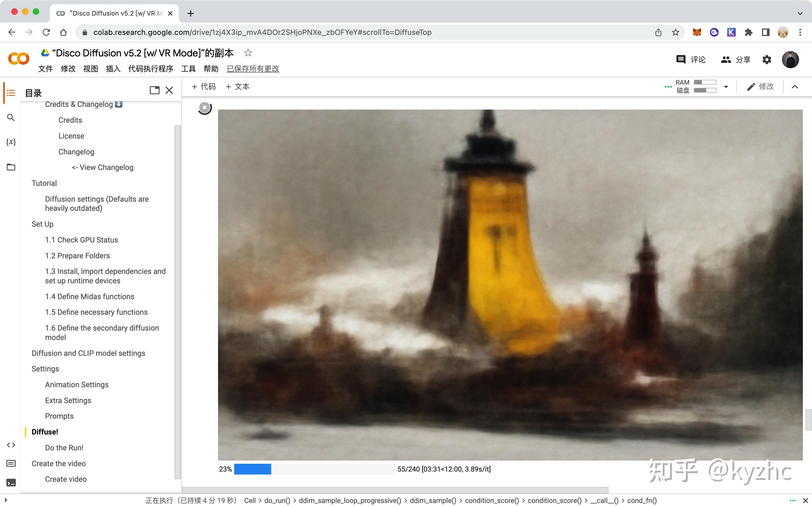Click the diffusion progress bar

[314, 469]
